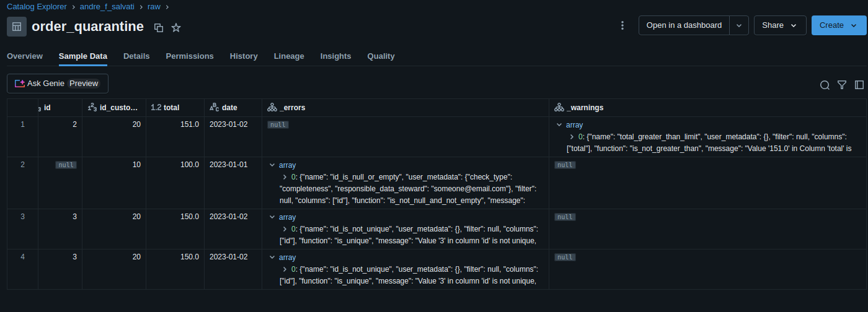Screen dimensions: 868x312
Task: Click the Ask Genie sparkle icon
Action: 20,83
